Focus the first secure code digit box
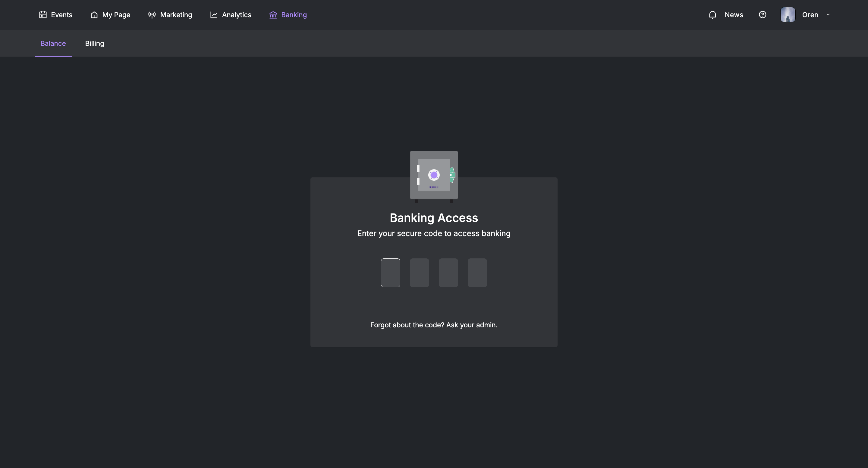The image size is (868, 468). (x=391, y=273)
